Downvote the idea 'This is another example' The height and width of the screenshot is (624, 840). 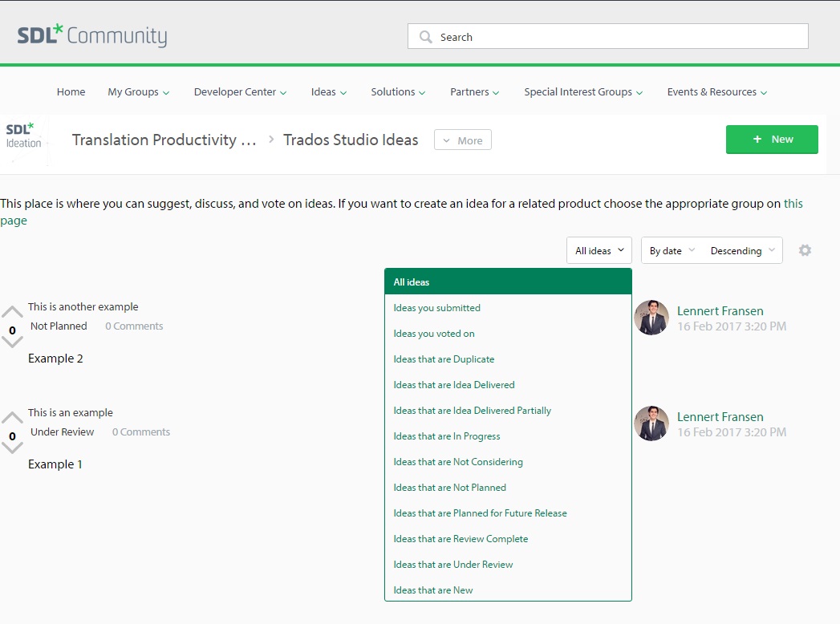tap(12, 342)
